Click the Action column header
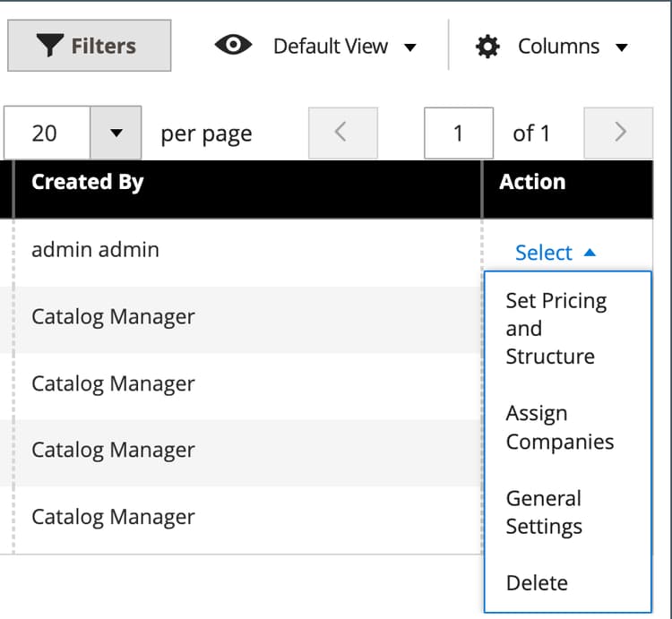672x619 pixels. coord(532,182)
